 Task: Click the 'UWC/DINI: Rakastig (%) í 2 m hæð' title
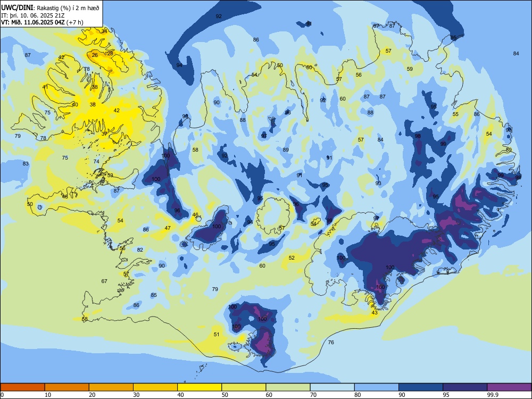(50, 8)
